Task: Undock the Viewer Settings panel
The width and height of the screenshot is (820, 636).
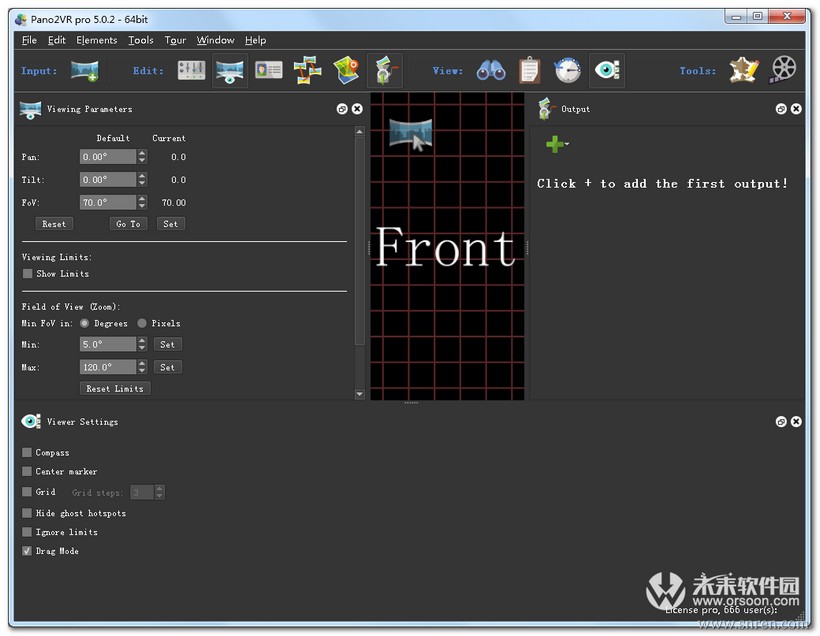Action: [x=781, y=422]
